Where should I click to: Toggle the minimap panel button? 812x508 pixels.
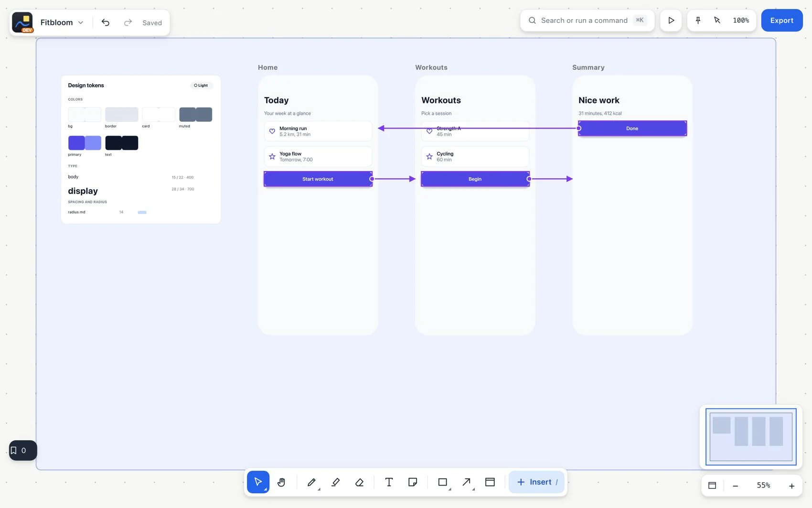tap(712, 486)
